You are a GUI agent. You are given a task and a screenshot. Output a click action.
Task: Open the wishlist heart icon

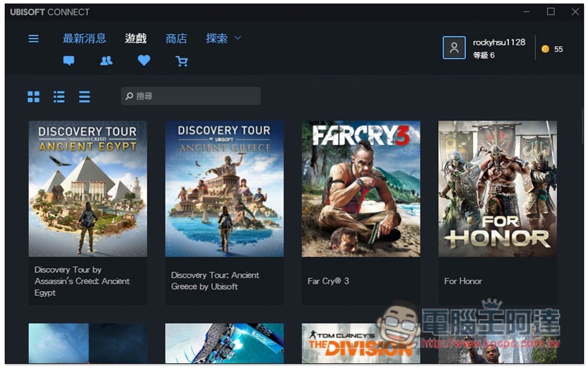144,61
